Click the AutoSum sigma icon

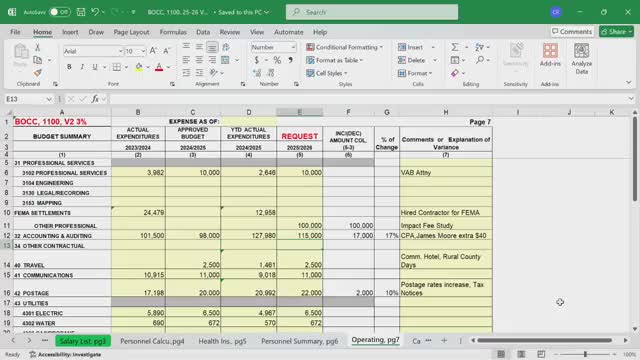pyautogui.click(x=455, y=47)
